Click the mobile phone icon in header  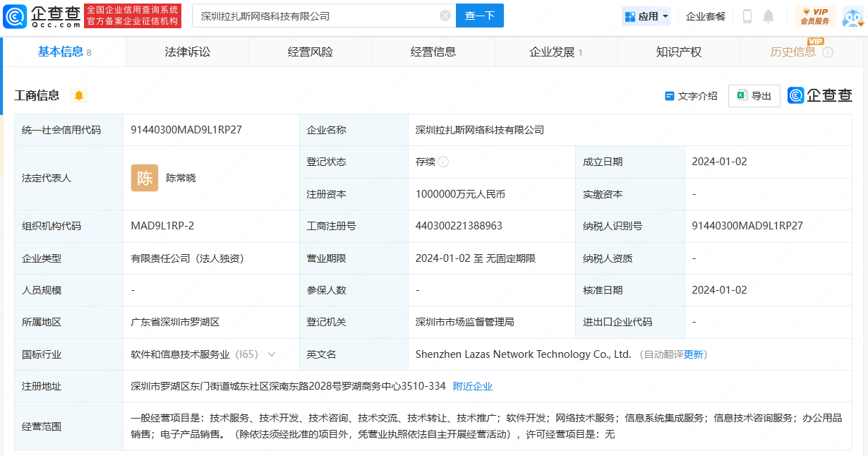tap(747, 16)
